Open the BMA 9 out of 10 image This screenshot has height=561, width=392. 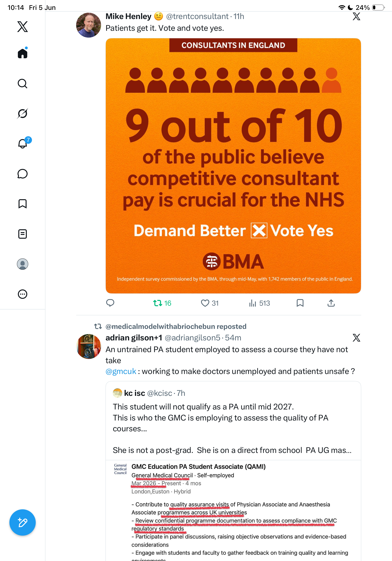(x=233, y=166)
